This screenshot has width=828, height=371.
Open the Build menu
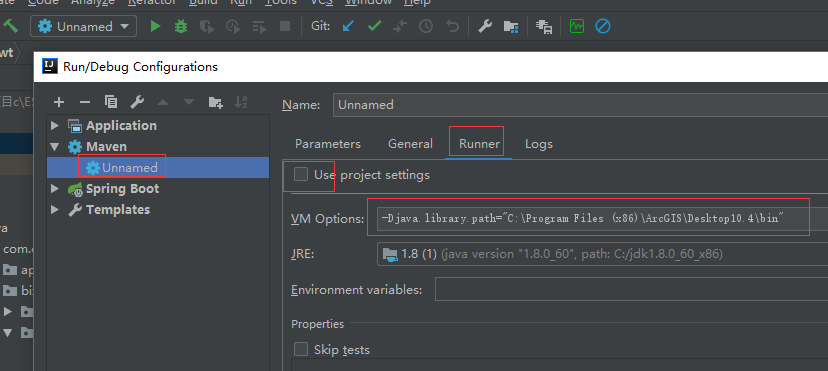[203, 2]
